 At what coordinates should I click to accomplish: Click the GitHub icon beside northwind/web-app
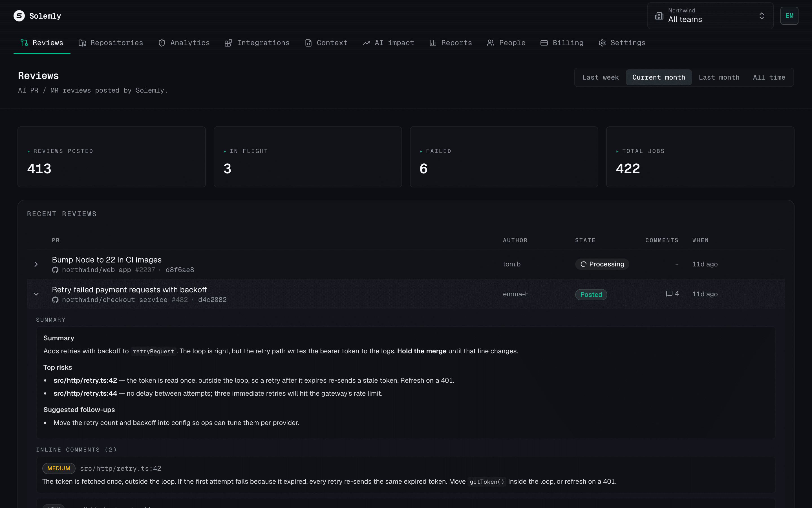coord(55,270)
